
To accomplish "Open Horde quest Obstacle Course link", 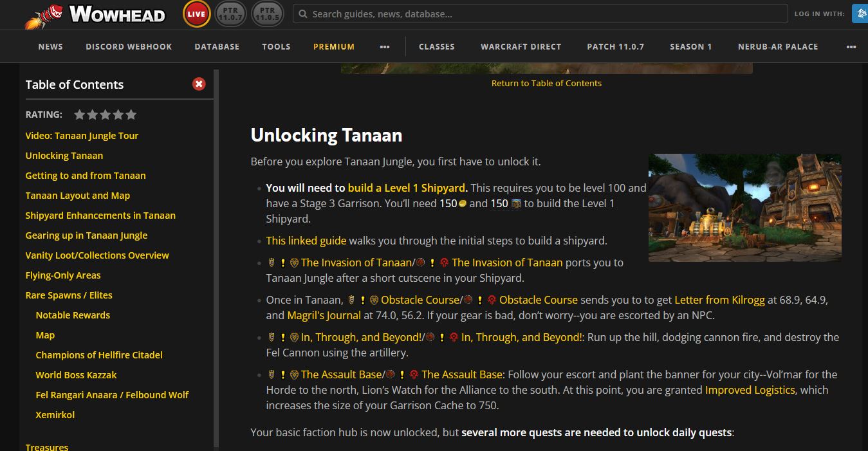I will pos(539,300).
